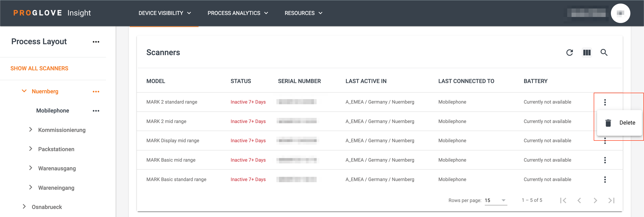Open options for the MARK Display mid range row

pyautogui.click(x=605, y=141)
